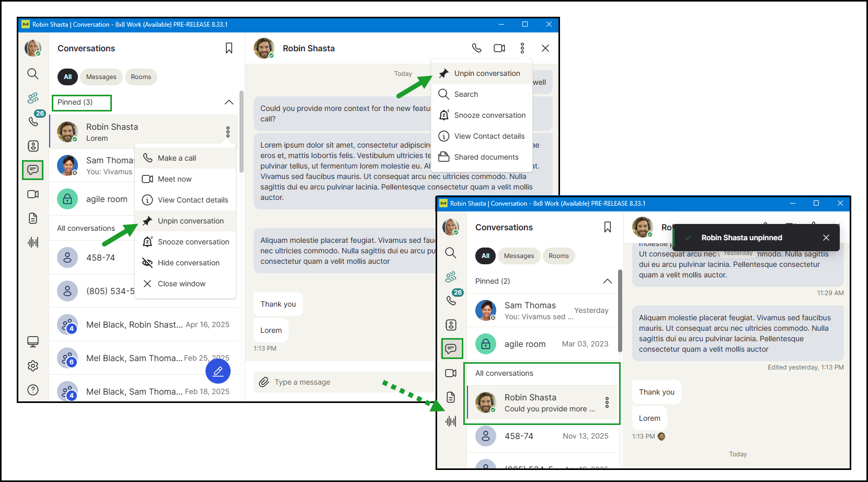The image size is (868, 482).
Task: Open the documents icon in back window sidebar
Action: [33, 218]
